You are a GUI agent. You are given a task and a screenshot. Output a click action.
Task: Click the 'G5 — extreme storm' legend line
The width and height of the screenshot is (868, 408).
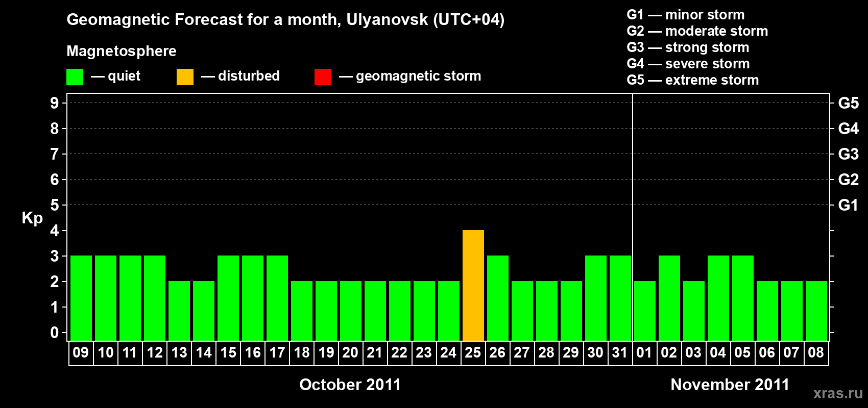(x=693, y=80)
